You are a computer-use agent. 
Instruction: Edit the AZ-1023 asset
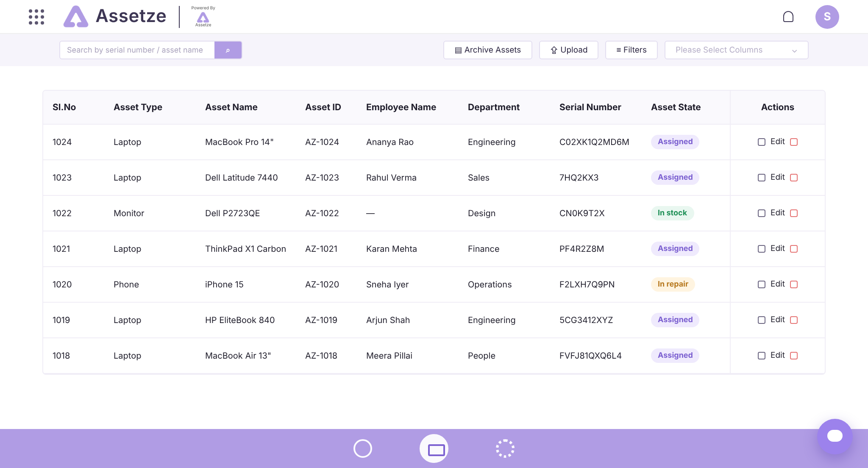[x=777, y=177]
